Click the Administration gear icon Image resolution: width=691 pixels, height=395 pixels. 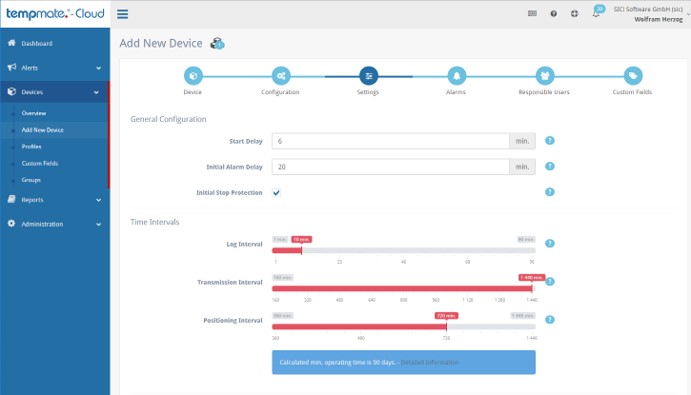point(11,224)
